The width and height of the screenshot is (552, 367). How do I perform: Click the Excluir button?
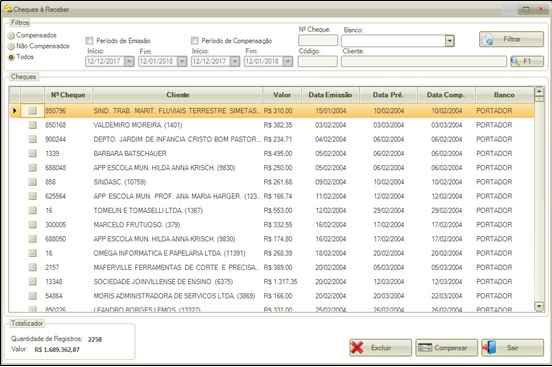click(x=381, y=348)
